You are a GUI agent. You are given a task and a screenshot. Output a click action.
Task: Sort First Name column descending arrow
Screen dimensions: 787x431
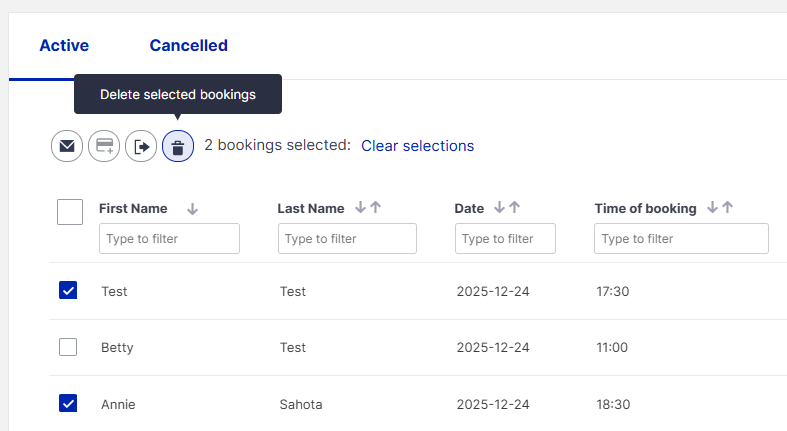[193, 209]
